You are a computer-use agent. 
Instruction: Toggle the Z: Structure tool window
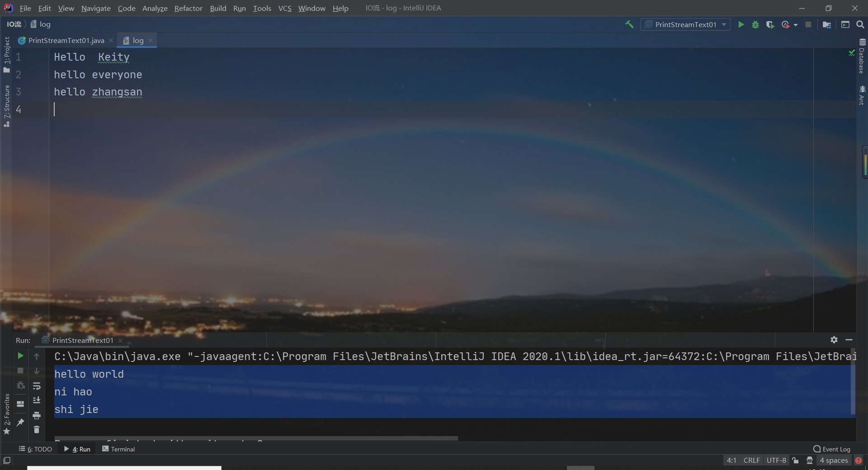click(6, 106)
